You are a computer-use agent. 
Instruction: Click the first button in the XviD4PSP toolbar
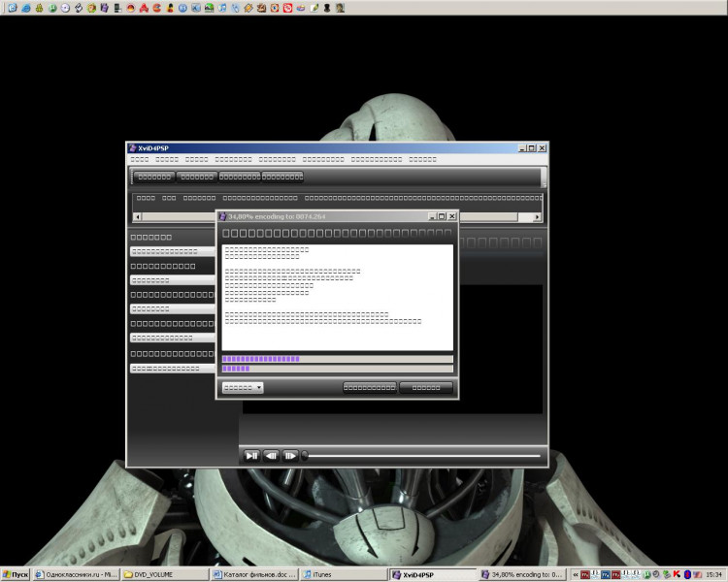(x=154, y=177)
